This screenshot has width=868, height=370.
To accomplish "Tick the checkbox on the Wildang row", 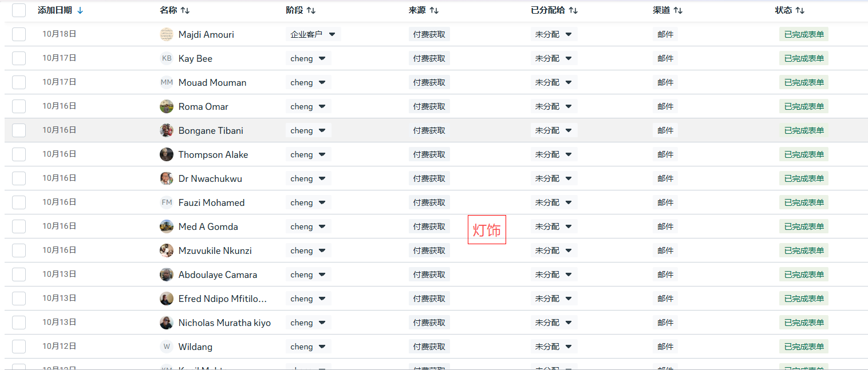I will pos(19,347).
